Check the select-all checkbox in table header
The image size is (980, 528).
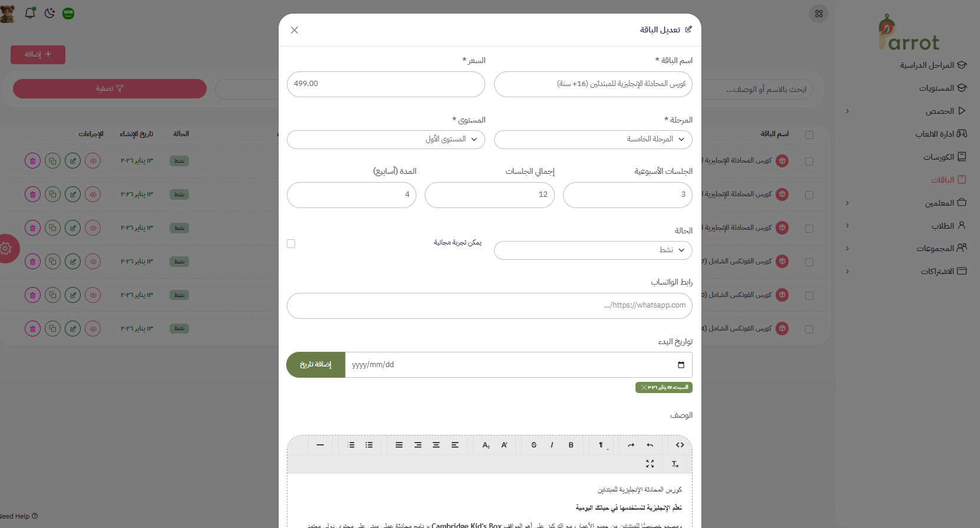(x=809, y=135)
